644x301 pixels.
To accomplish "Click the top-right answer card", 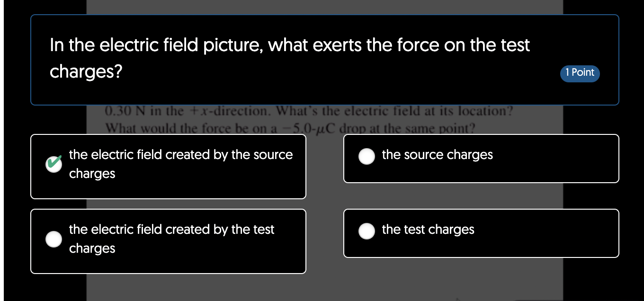I will coord(481,158).
